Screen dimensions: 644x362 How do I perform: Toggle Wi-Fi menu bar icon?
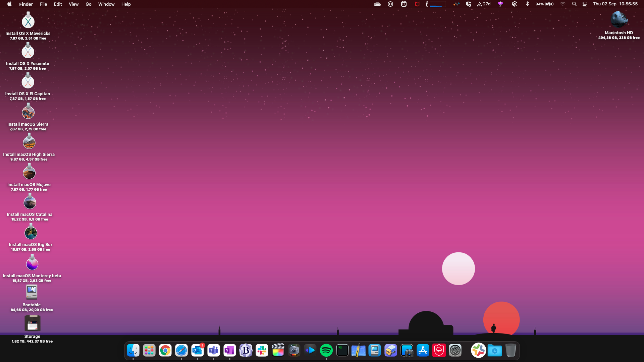562,4
